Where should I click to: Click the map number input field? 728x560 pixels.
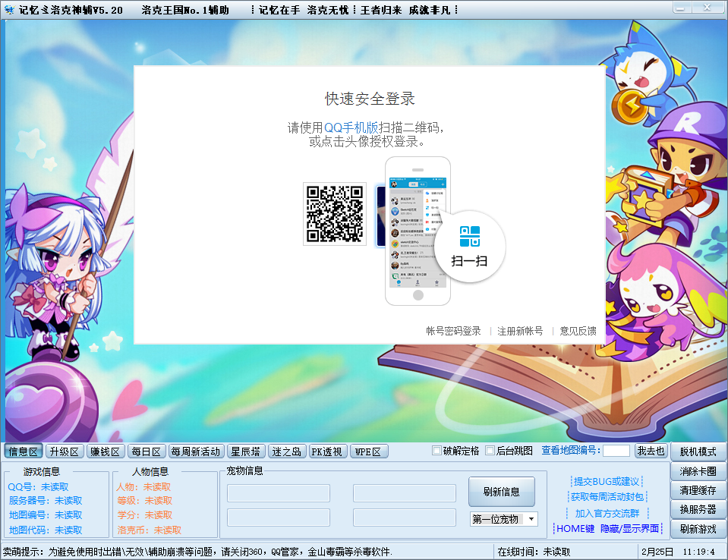[x=616, y=450]
